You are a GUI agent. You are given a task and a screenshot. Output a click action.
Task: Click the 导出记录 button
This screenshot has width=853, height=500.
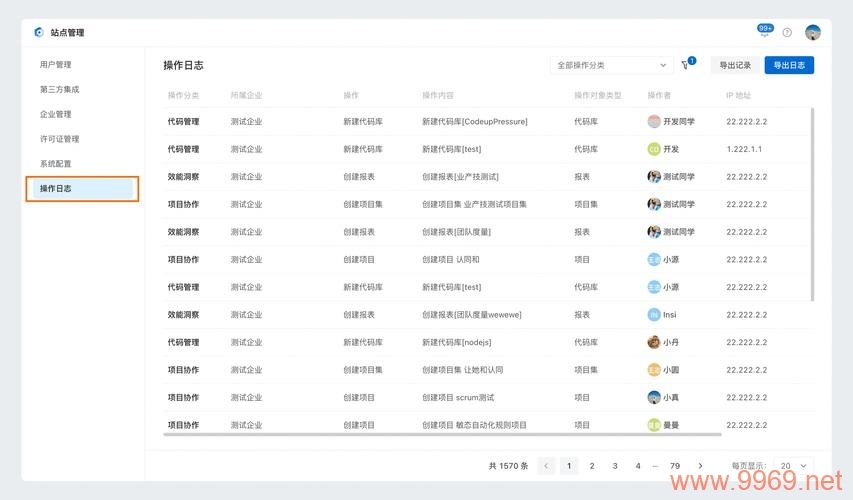[735, 65]
